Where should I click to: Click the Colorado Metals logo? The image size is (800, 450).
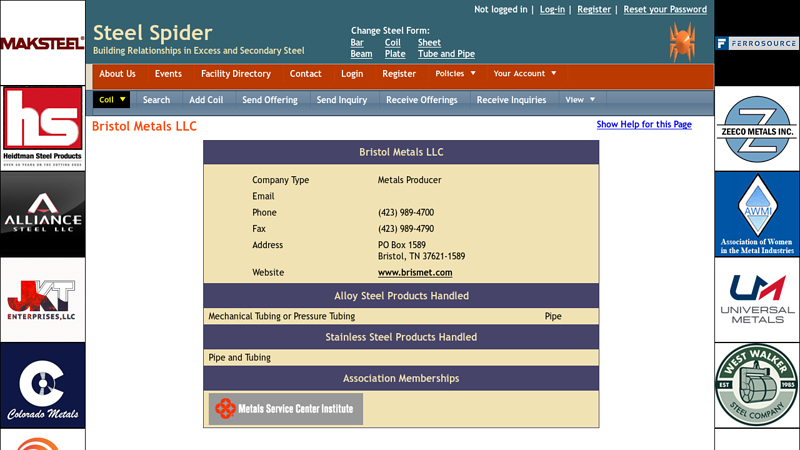pyautogui.click(x=43, y=385)
